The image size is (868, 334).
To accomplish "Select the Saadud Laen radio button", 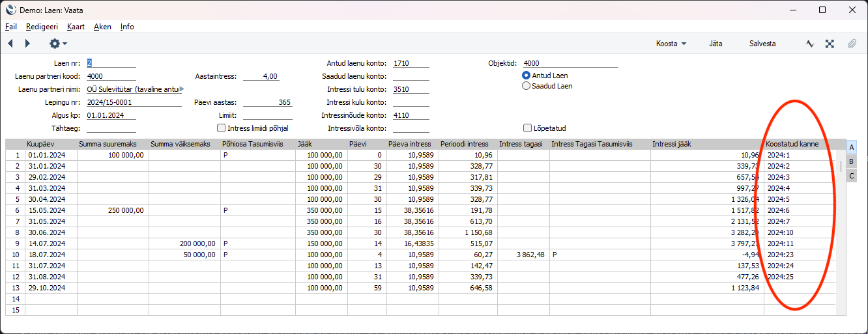I will 527,86.
